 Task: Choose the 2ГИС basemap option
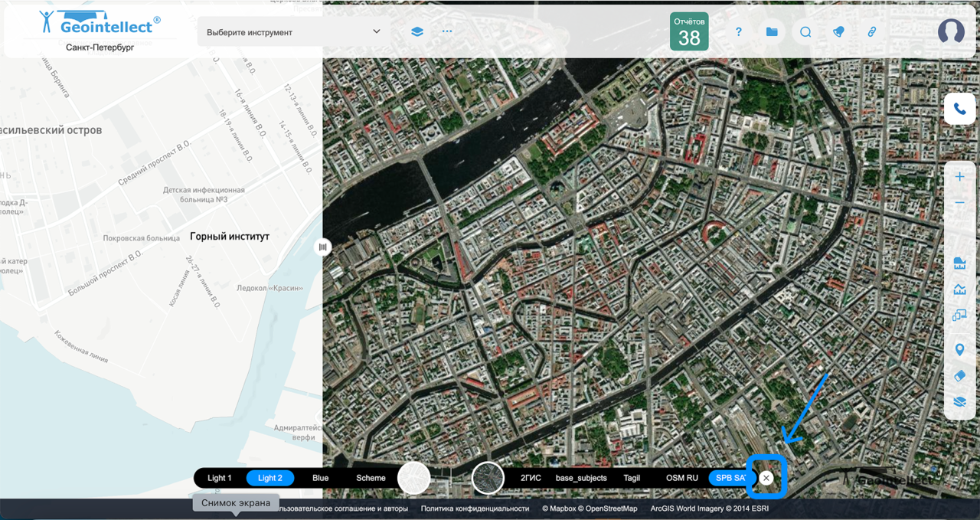click(x=531, y=478)
